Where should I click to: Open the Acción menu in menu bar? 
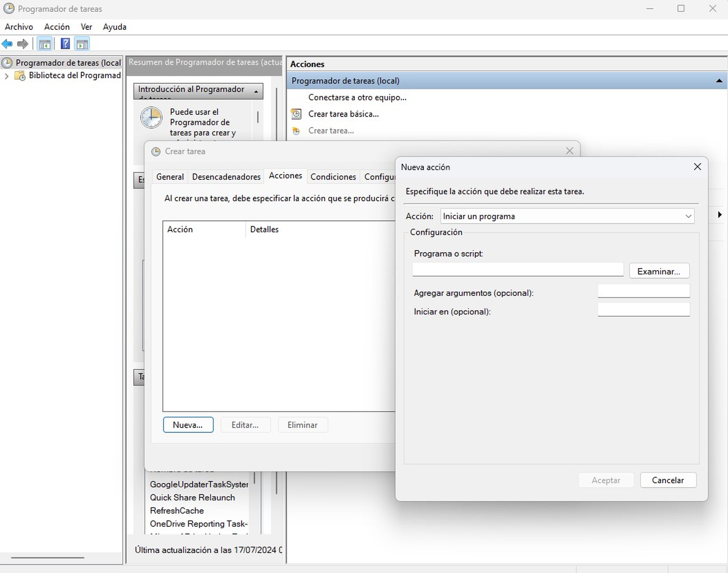click(x=57, y=27)
